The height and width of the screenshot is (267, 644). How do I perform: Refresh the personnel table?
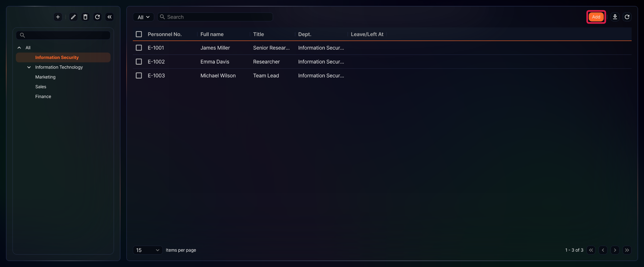pos(627,17)
